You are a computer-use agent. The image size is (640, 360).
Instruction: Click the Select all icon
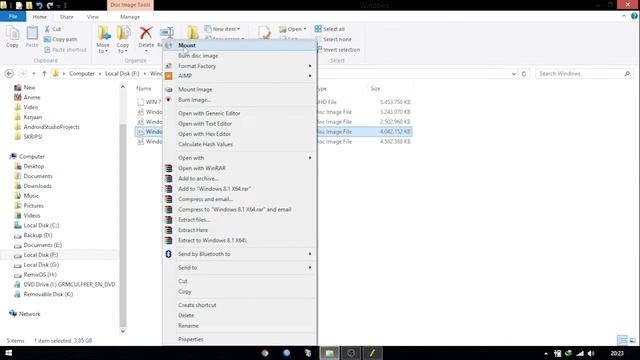click(x=318, y=29)
